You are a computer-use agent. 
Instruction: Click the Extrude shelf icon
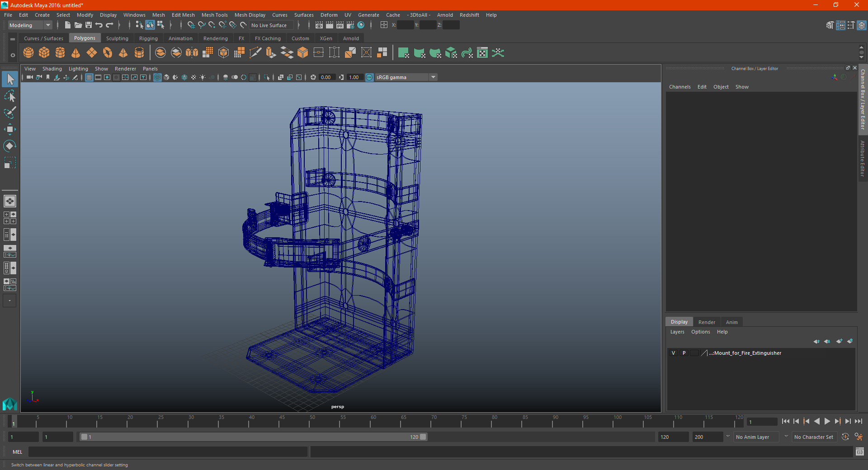pyautogui.click(x=271, y=53)
